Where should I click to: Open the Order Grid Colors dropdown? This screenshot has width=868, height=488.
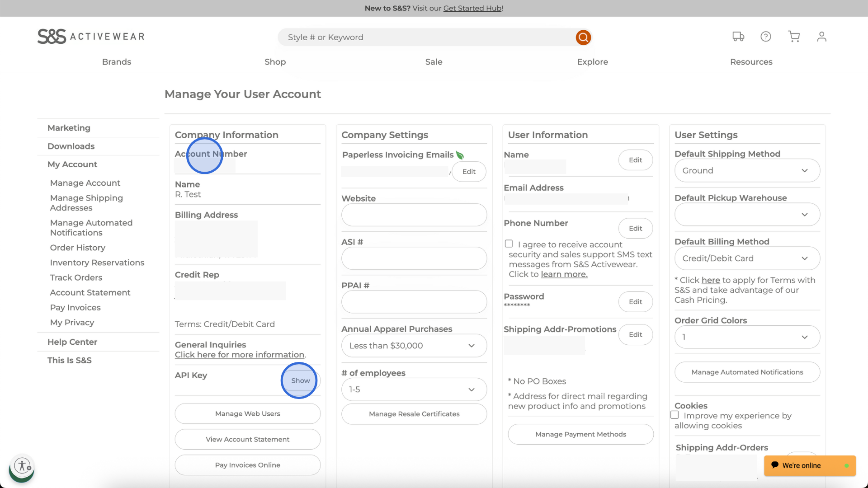tap(747, 337)
